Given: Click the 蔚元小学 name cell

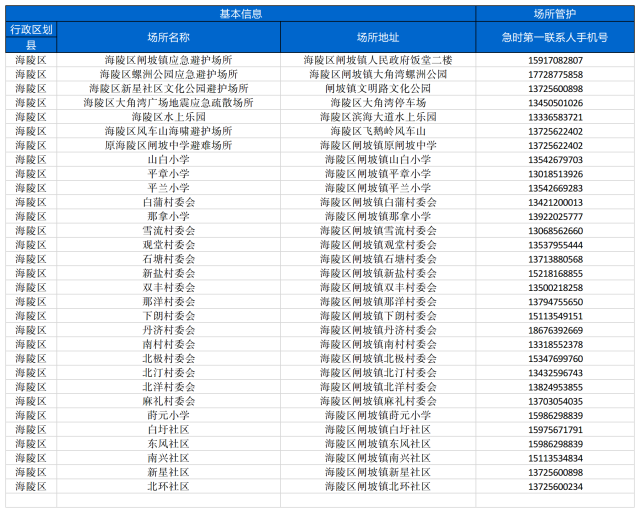Looking at the screenshot, I should 168,415.
